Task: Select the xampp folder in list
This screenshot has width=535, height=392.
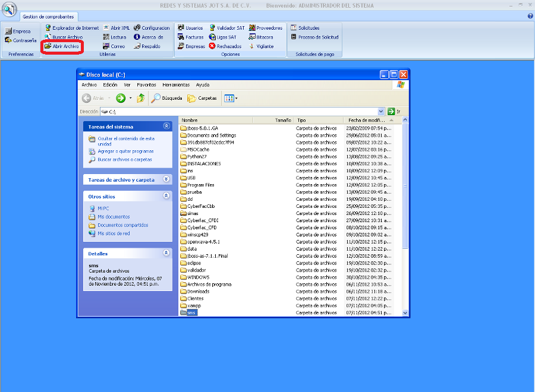Action: pyautogui.click(x=194, y=305)
